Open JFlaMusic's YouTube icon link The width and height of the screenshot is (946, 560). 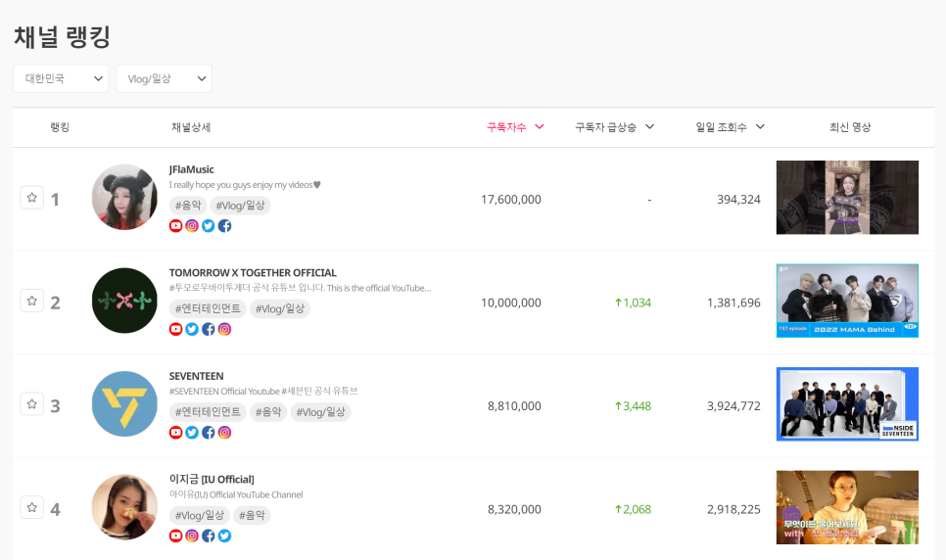pyautogui.click(x=176, y=226)
